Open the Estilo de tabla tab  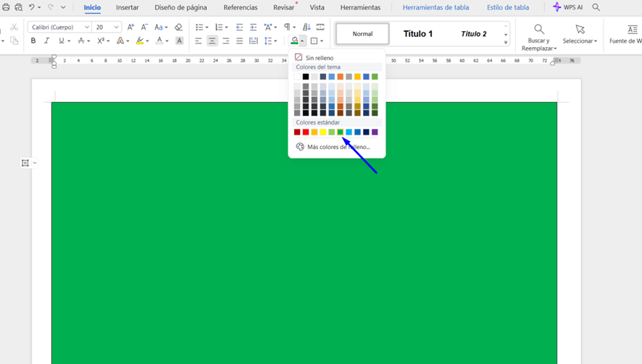pos(507,7)
